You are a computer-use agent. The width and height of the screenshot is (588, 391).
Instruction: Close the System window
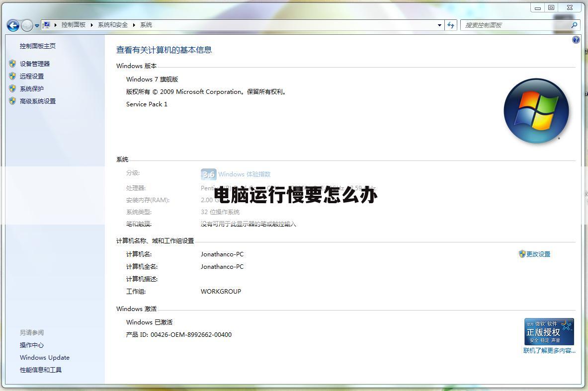click(x=570, y=7)
